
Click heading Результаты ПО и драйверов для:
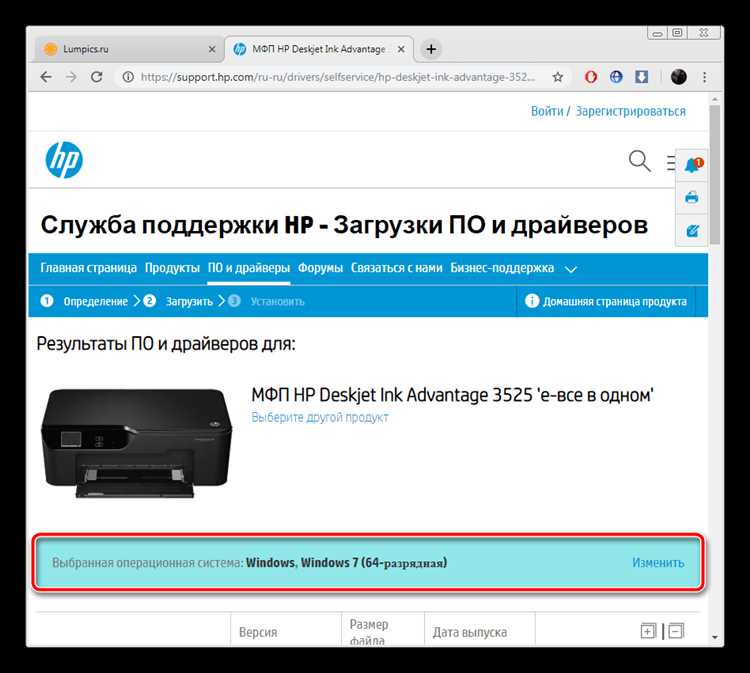(x=166, y=343)
